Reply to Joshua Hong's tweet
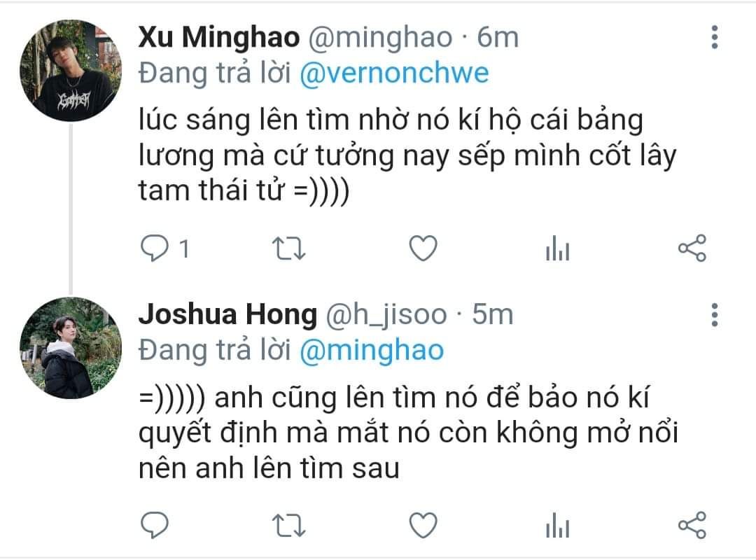The image size is (756, 560). click(x=154, y=525)
